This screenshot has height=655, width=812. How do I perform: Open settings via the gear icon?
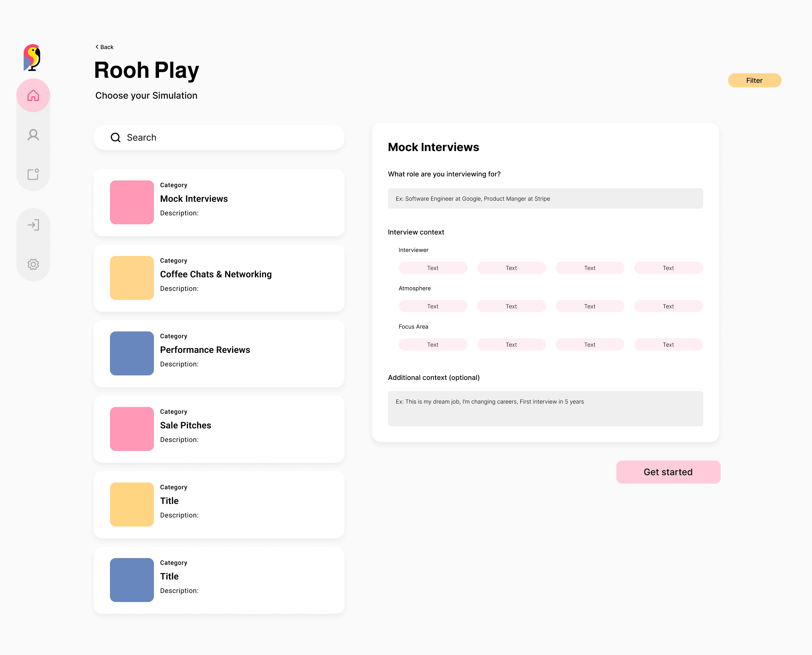pos(33,264)
